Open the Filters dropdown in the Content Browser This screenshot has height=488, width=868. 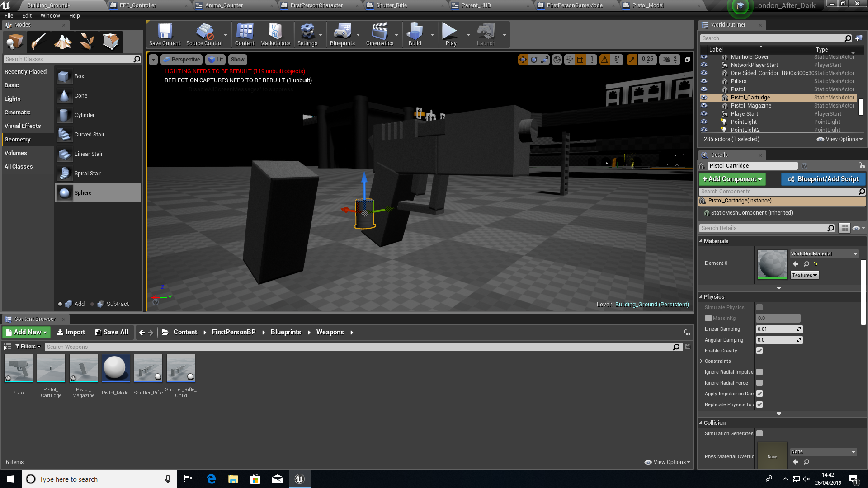click(x=28, y=347)
